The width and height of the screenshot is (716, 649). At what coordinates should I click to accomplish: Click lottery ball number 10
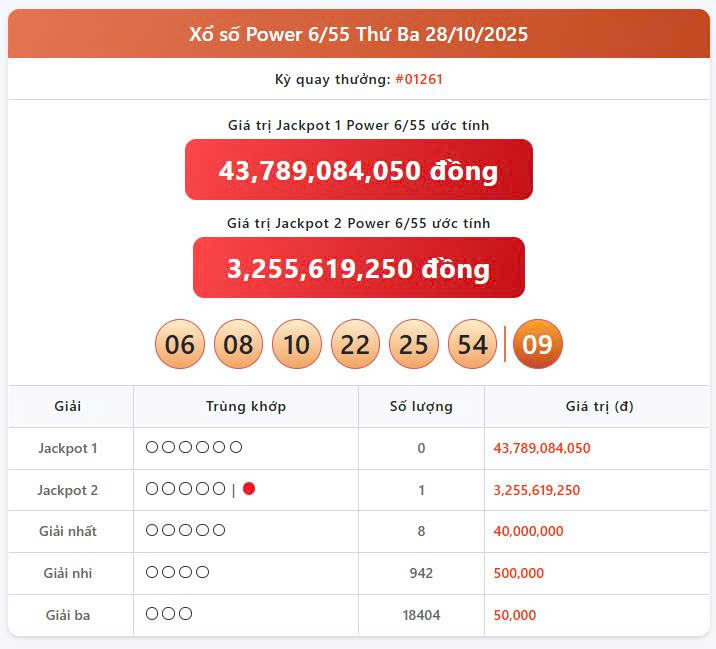tap(297, 344)
